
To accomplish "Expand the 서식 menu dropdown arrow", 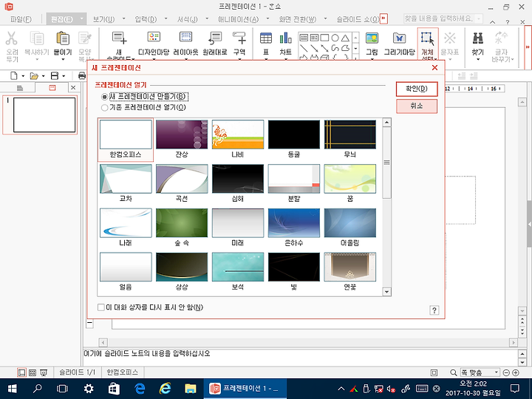I will tap(207, 18).
